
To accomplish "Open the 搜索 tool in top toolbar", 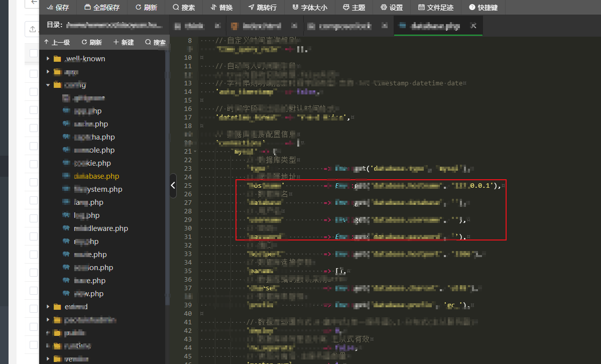I will 184,8.
